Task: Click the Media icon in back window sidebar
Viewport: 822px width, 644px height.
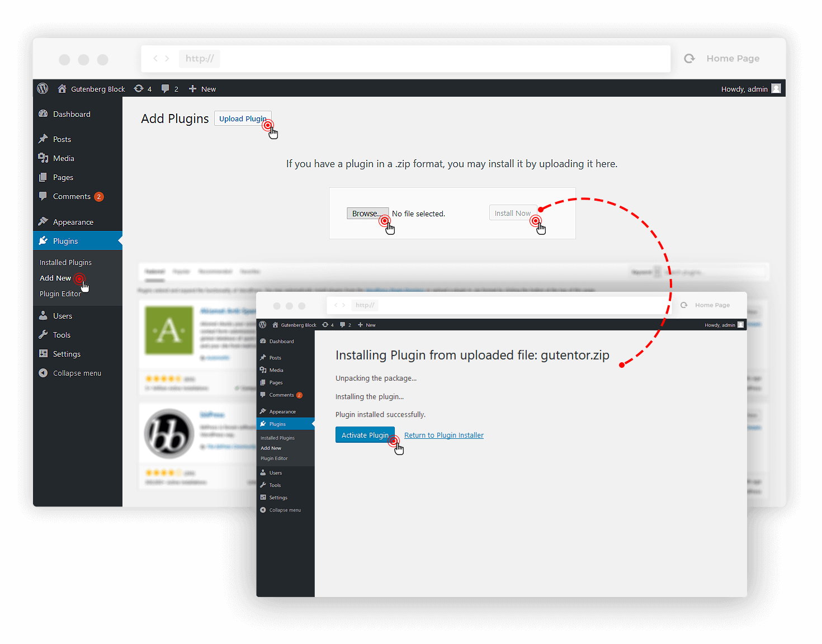Action: tap(43, 158)
